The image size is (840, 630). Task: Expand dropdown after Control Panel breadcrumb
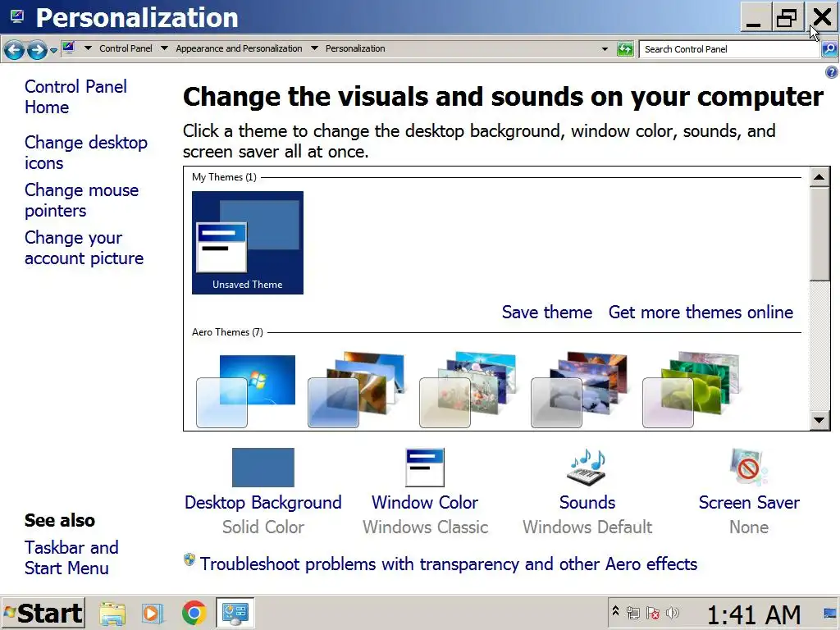(164, 48)
